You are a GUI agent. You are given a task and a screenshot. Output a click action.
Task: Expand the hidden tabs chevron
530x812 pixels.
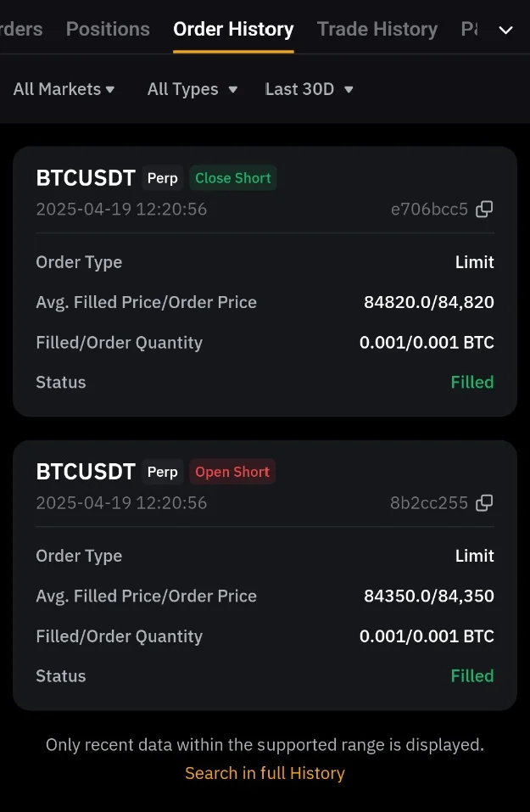(505, 31)
